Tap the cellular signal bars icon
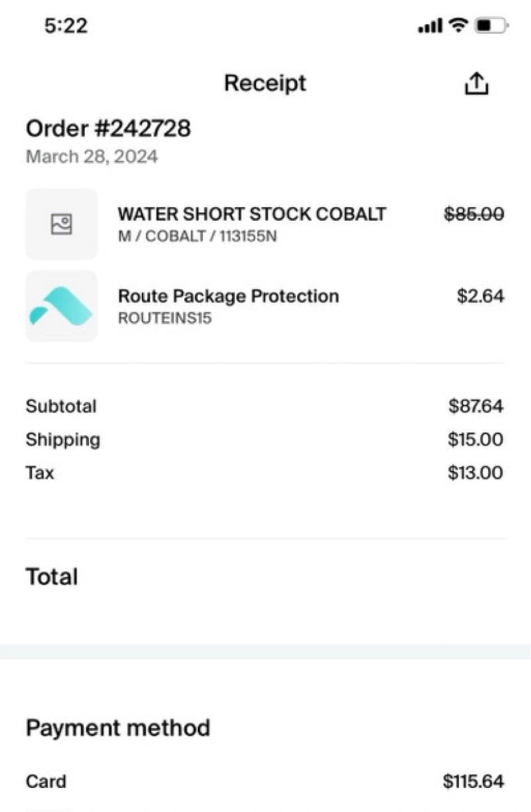Image resolution: width=531 pixels, height=812 pixels. [430, 26]
